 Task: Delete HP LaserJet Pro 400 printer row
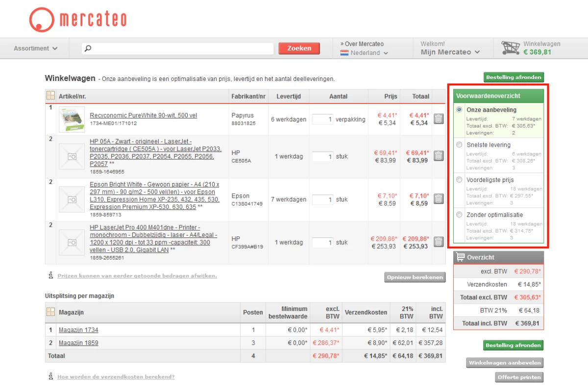(439, 242)
